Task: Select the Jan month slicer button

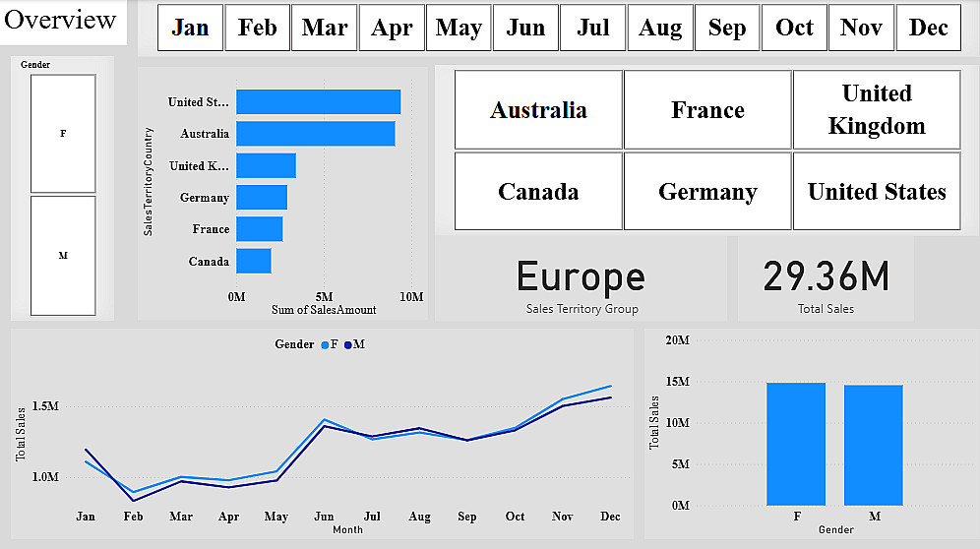Action: 190,28
